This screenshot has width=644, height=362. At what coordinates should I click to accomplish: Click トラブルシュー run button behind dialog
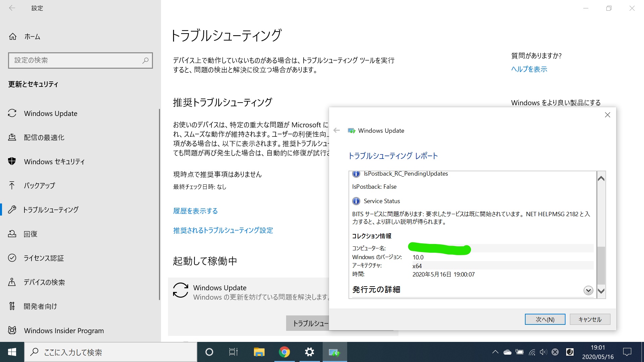tap(308, 323)
